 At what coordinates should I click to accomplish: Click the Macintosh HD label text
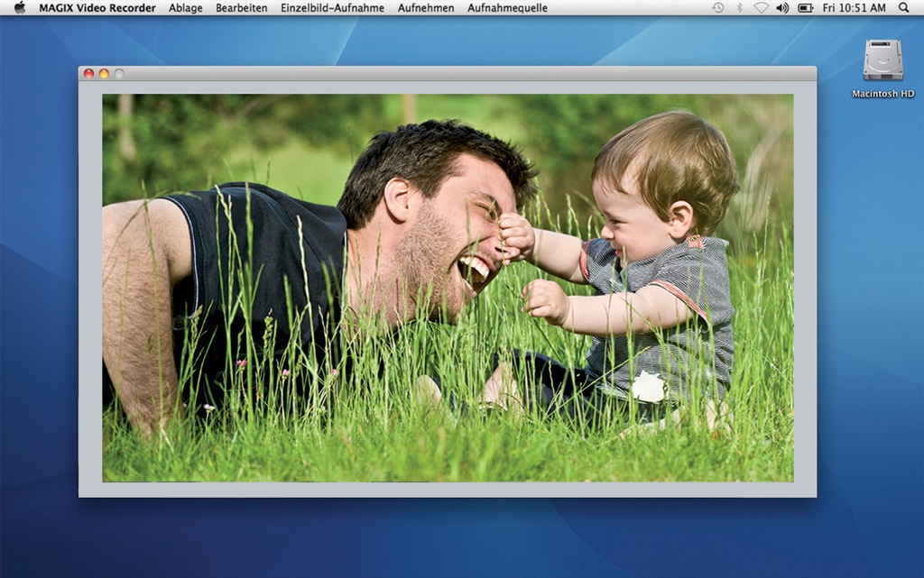(x=882, y=94)
